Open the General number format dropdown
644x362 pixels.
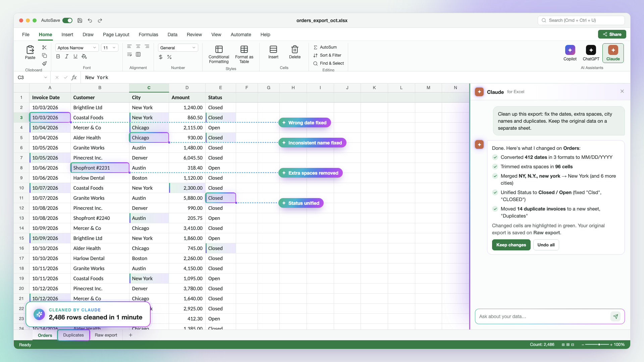tap(178, 48)
